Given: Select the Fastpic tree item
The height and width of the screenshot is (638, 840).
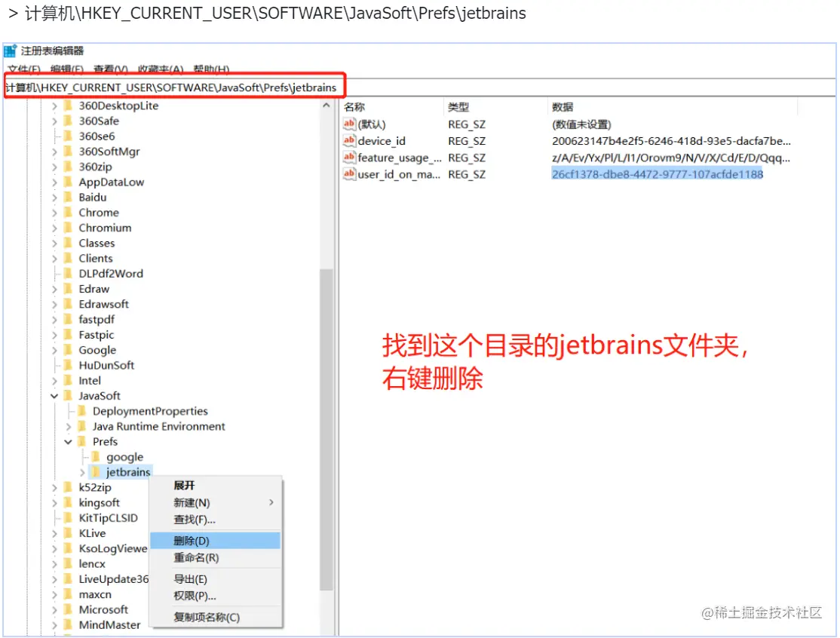Looking at the screenshot, I should [x=97, y=335].
